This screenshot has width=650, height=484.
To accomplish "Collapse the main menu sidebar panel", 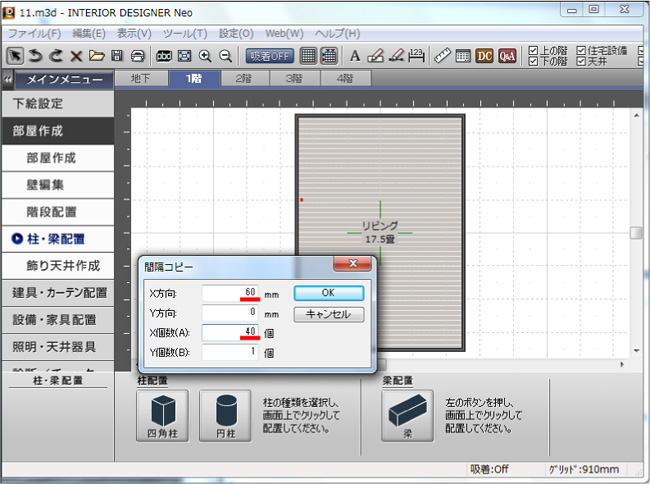I will point(7,78).
